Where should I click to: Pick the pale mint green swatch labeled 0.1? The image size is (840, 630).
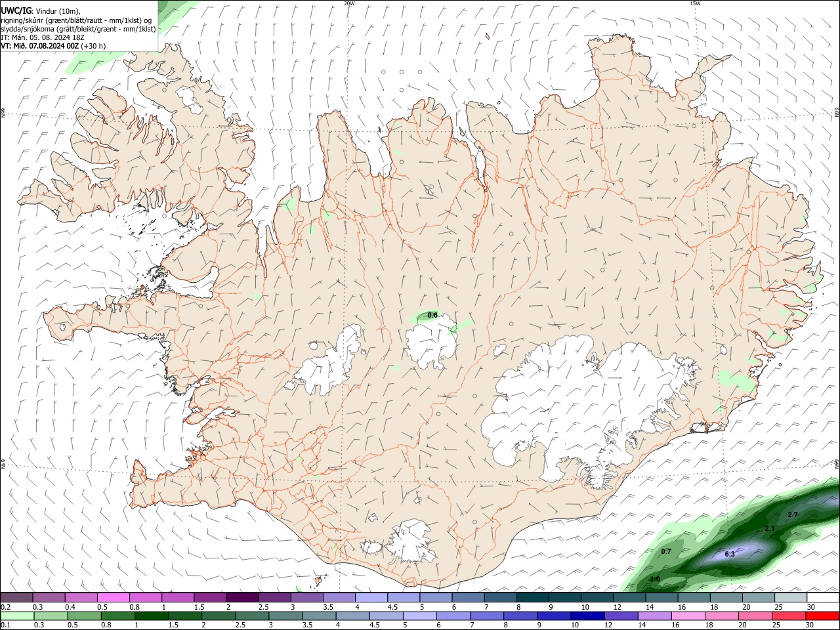coord(16,616)
